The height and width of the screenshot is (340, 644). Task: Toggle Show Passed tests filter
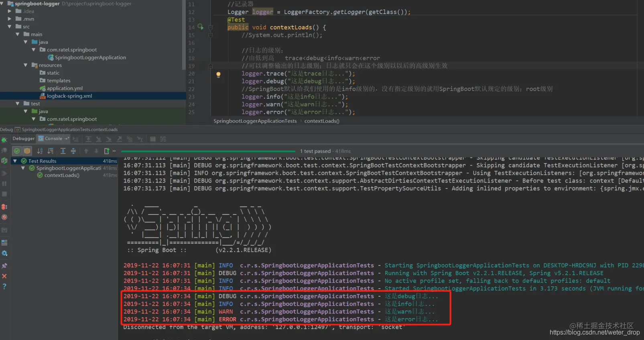(17, 151)
